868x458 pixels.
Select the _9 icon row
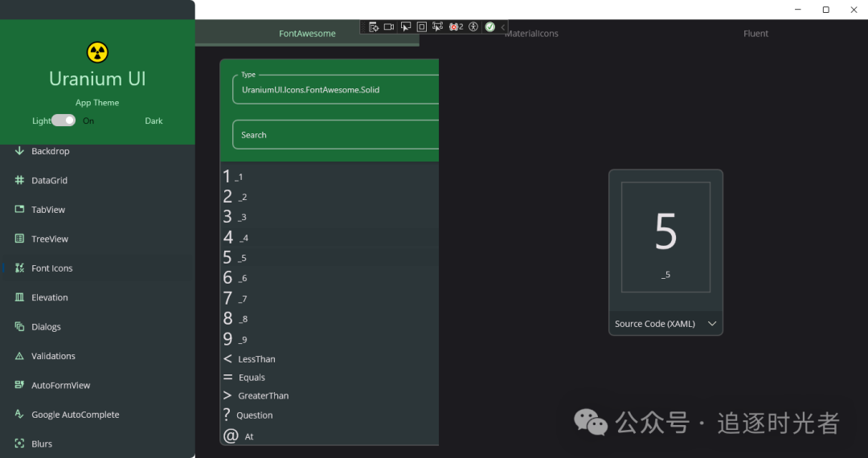pyautogui.click(x=330, y=338)
